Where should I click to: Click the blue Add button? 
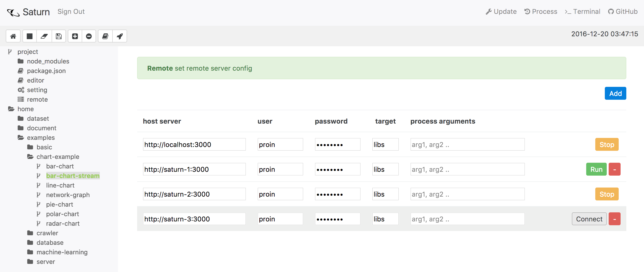615,94
